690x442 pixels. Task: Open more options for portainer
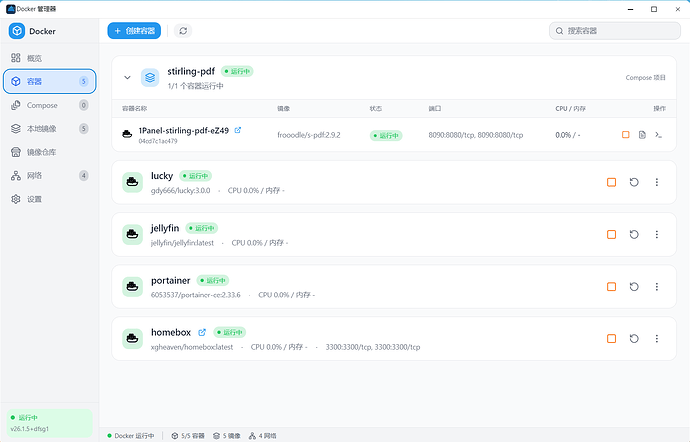click(x=657, y=287)
